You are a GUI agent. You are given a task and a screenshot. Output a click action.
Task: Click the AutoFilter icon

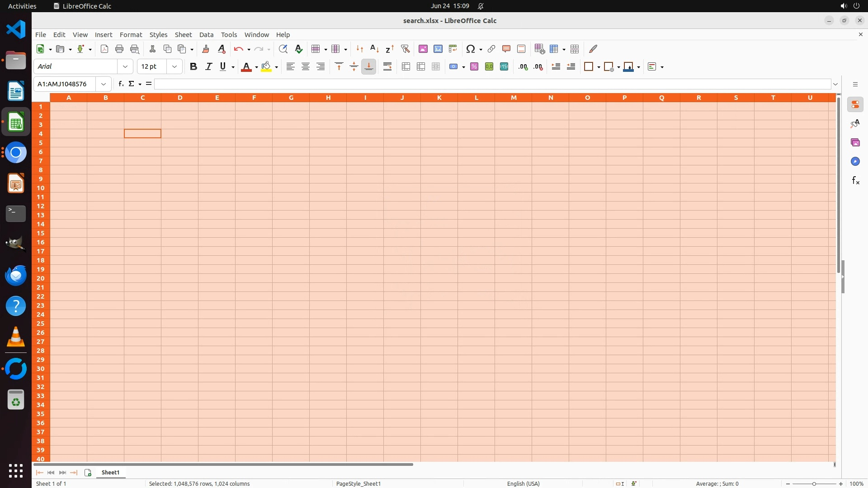(405, 49)
